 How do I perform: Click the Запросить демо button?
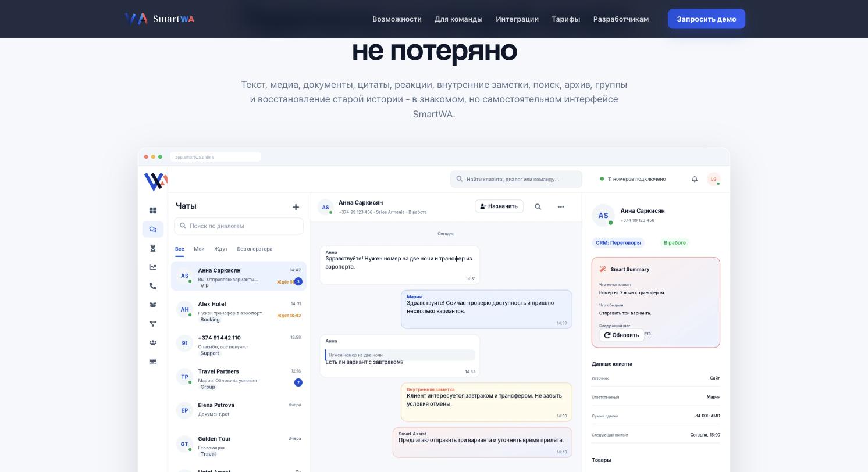point(706,19)
